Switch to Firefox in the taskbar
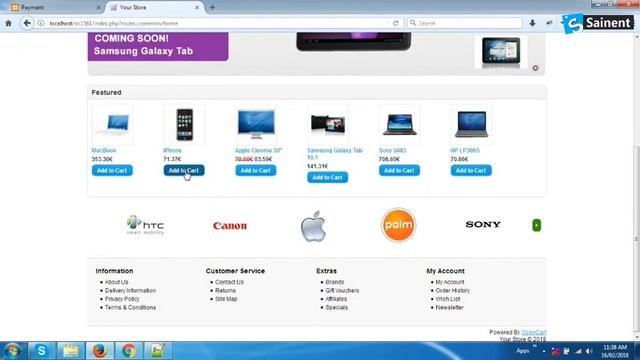640x360 pixels. coord(100,351)
